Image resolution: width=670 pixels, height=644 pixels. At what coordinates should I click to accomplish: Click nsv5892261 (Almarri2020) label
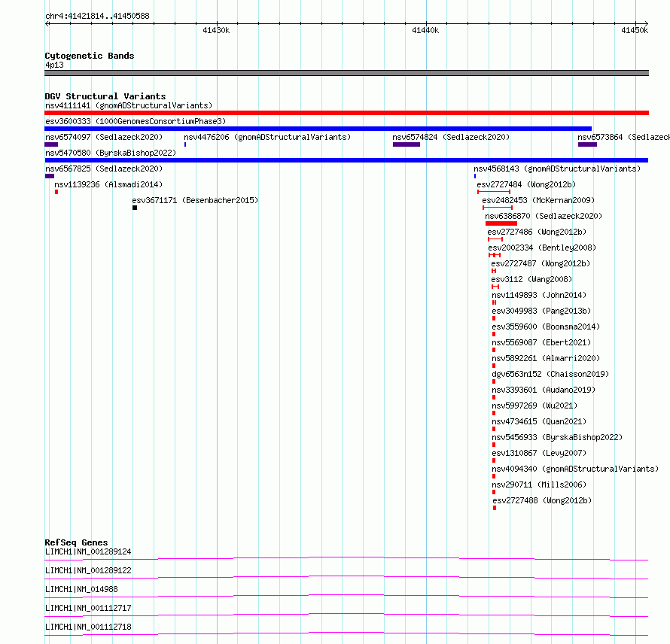point(546,358)
